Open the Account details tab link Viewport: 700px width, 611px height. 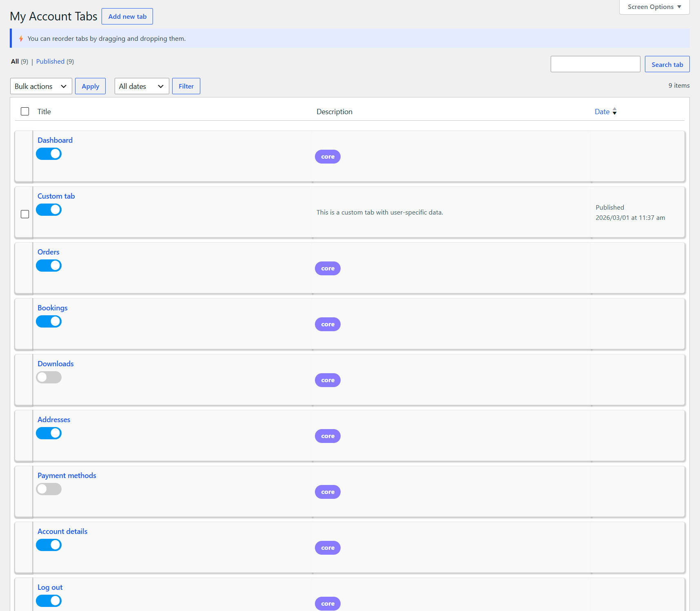[x=62, y=531]
